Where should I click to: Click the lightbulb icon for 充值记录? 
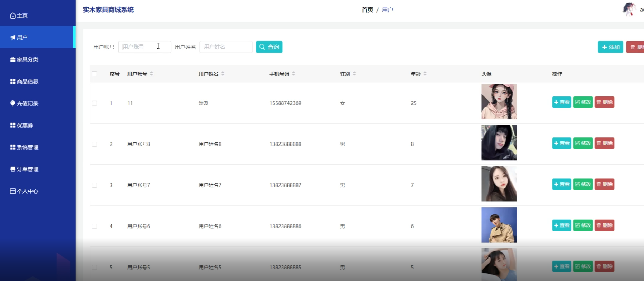pyautogui.click(x=12, y=103)
